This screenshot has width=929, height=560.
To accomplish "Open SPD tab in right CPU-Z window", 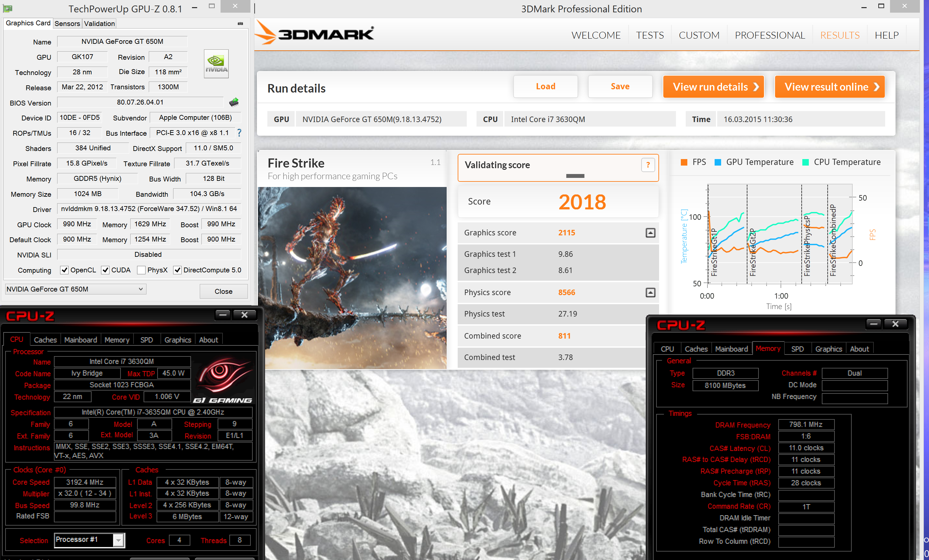I will click(797, 349).
